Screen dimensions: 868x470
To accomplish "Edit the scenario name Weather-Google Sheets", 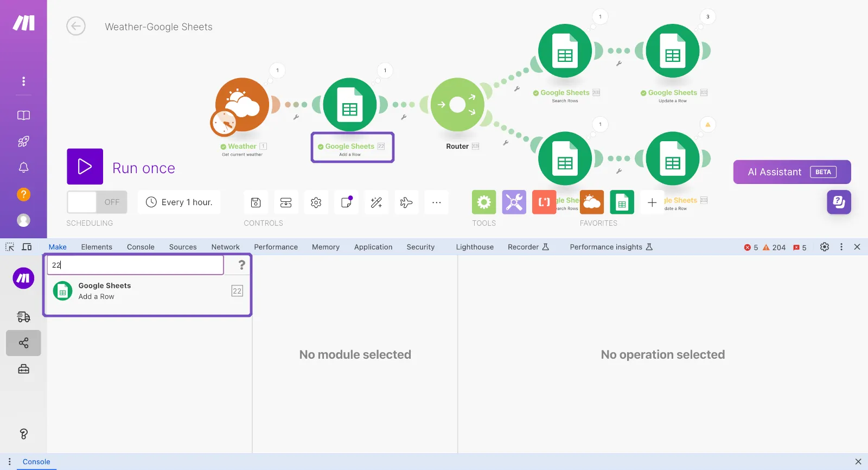I will [158, 27].
